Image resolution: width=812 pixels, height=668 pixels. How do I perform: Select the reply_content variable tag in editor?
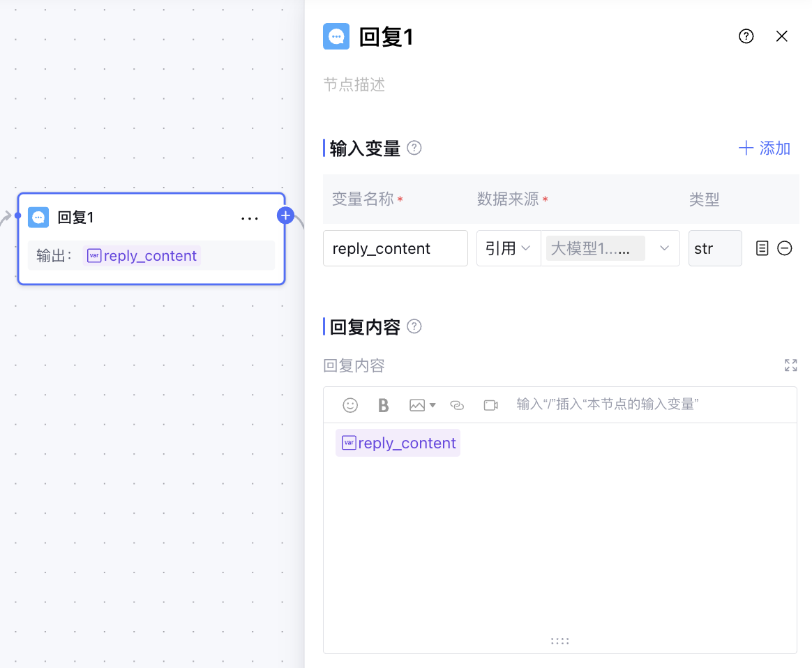[398, 443]
